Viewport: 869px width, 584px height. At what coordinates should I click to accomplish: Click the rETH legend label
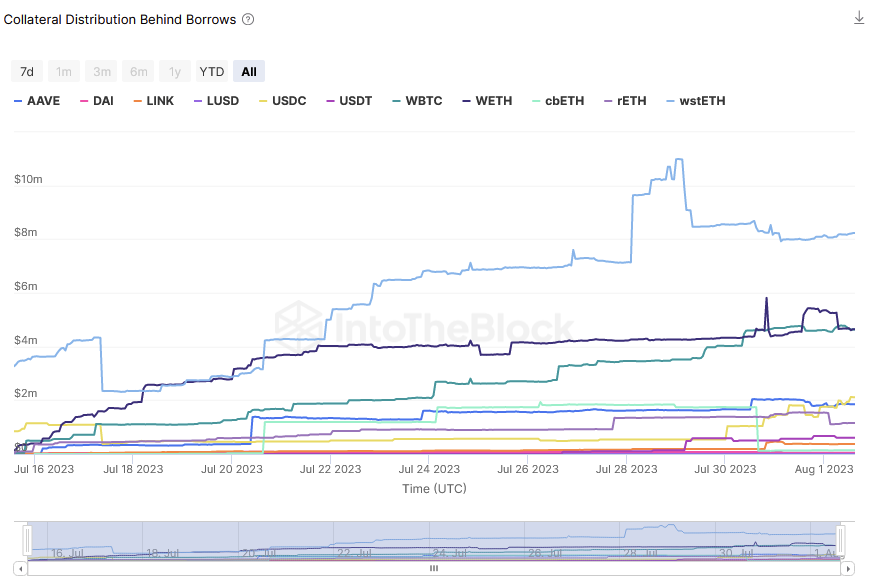click(x=630, y=101)
